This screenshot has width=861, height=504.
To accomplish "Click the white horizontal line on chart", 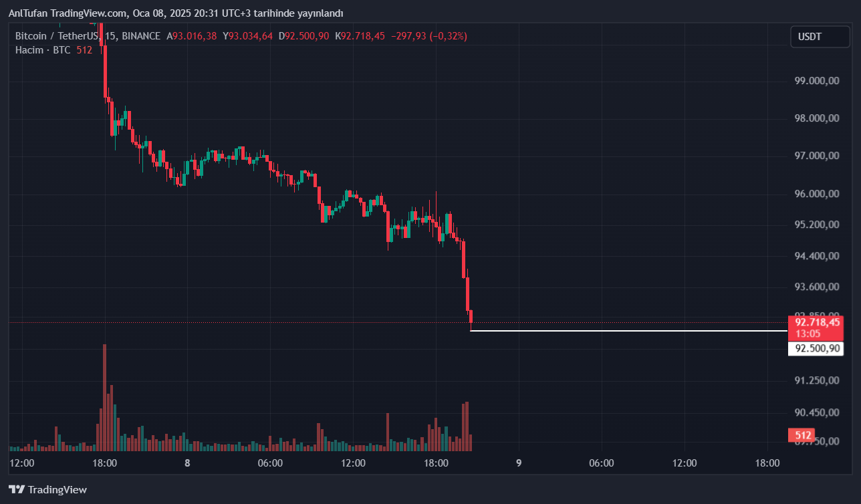I will [628, 331].
